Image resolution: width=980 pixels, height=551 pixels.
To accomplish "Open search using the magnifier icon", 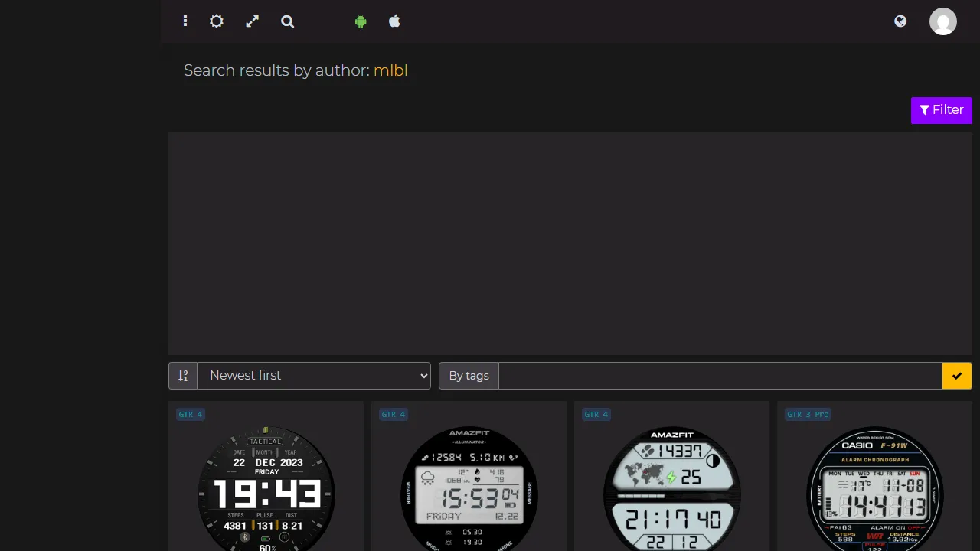I will click(x=287, y=21).
